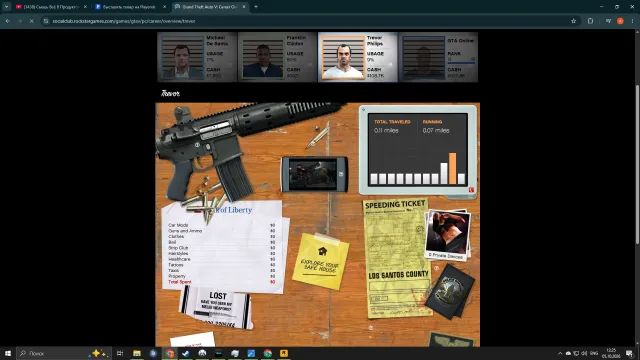This screenshot has width=640, height=360.
Task: Open the Private Dances photo
Action: 447,236
